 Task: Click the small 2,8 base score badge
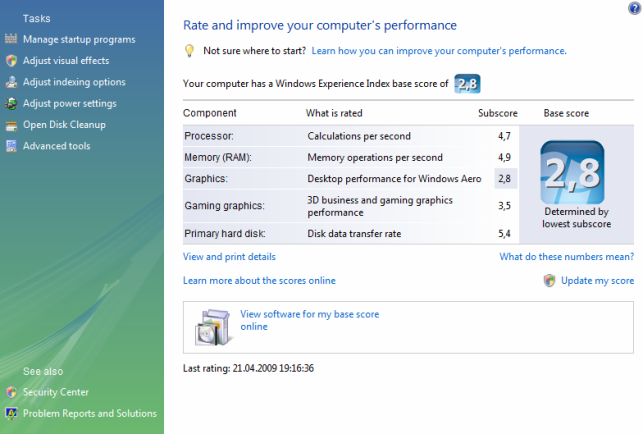coord(467,84)
